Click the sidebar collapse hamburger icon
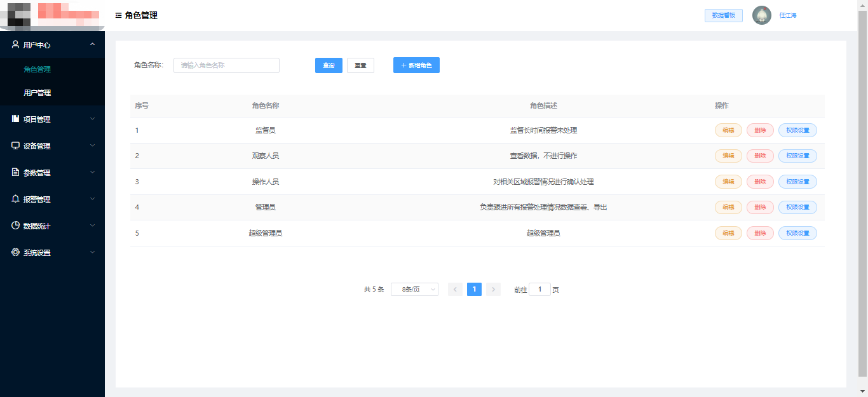This screenshot has height=397, width=868. tap(118, 16)
